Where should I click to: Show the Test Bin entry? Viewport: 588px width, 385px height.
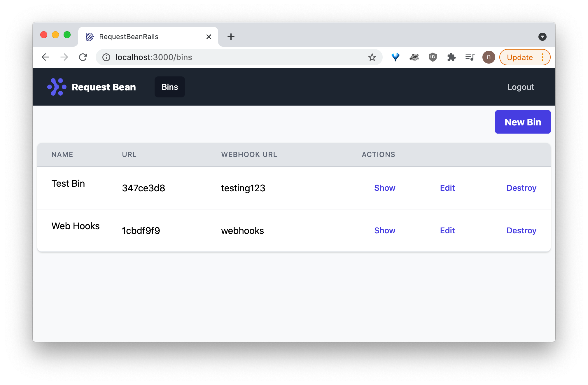385,188
